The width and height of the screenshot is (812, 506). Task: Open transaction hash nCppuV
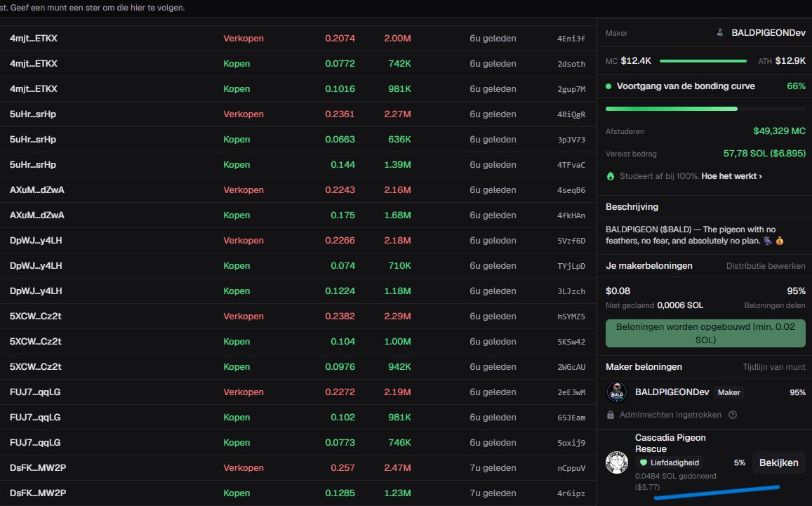(x=571, y=468)
